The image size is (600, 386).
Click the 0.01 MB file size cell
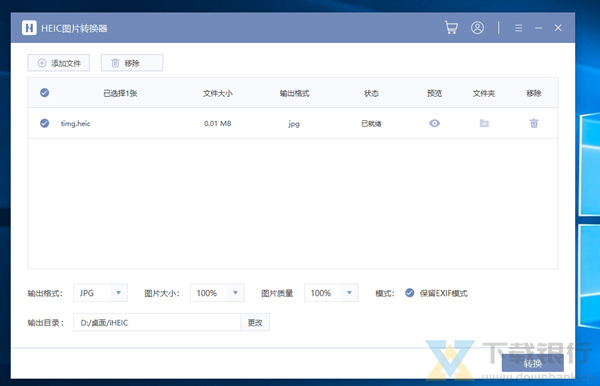click(218, 123)
